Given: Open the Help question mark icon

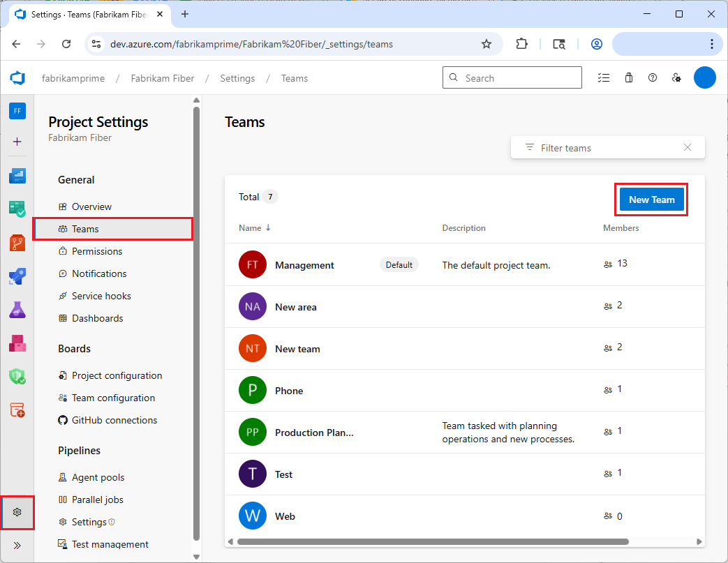Looking at the screenshot, I should click(x=653, y=77).
